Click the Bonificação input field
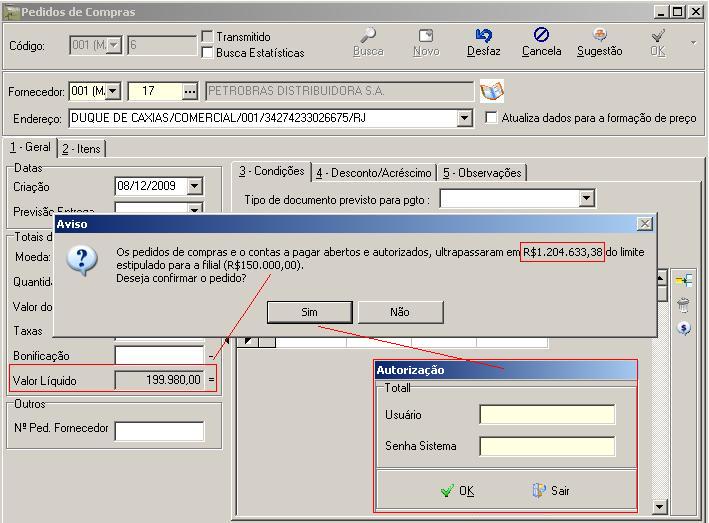 point(159,355)
